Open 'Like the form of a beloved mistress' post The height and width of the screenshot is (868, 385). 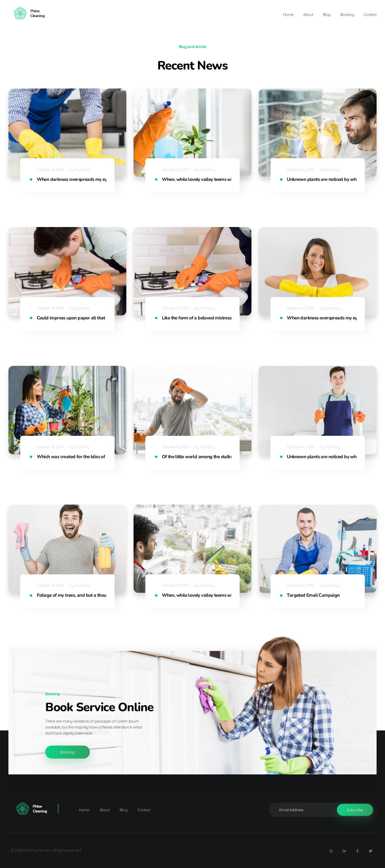tap(197, 318)
